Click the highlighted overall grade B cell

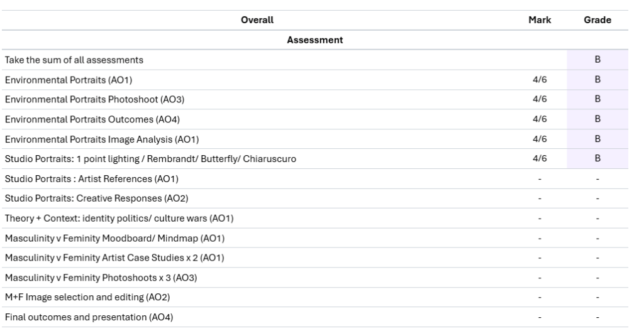[597, 60]
